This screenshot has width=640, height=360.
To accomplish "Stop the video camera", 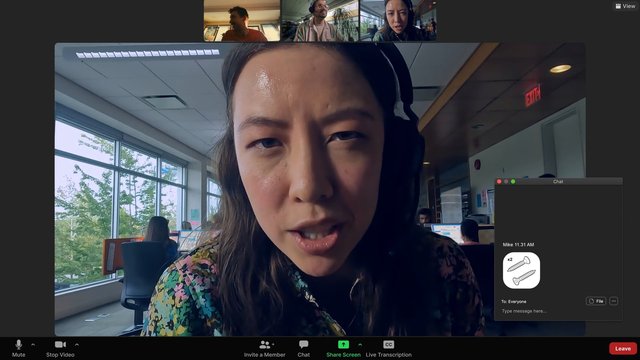I will click(60, 348).
